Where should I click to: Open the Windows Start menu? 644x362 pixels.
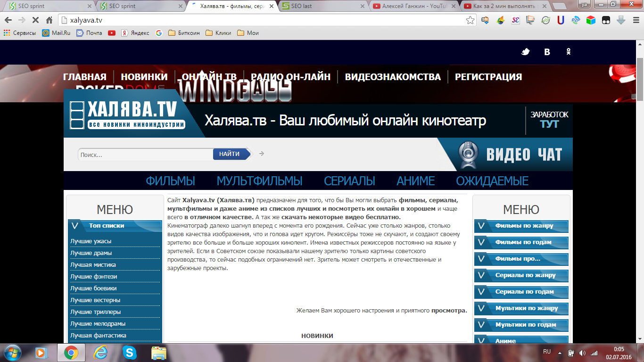12,353
